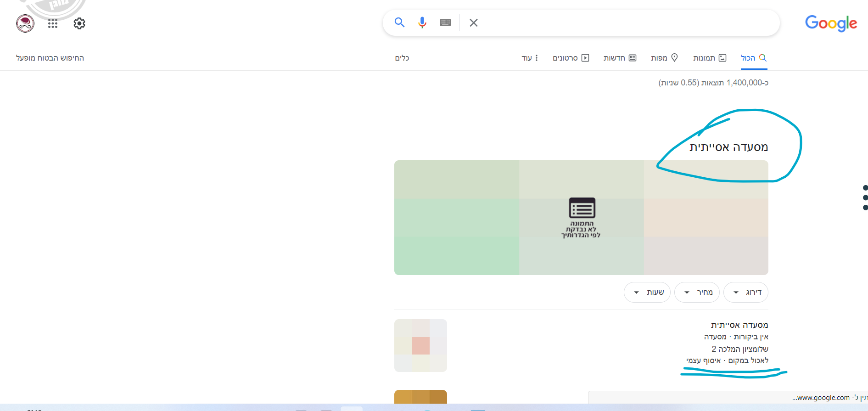Open the כלים tools option

(x=402, y=58)
